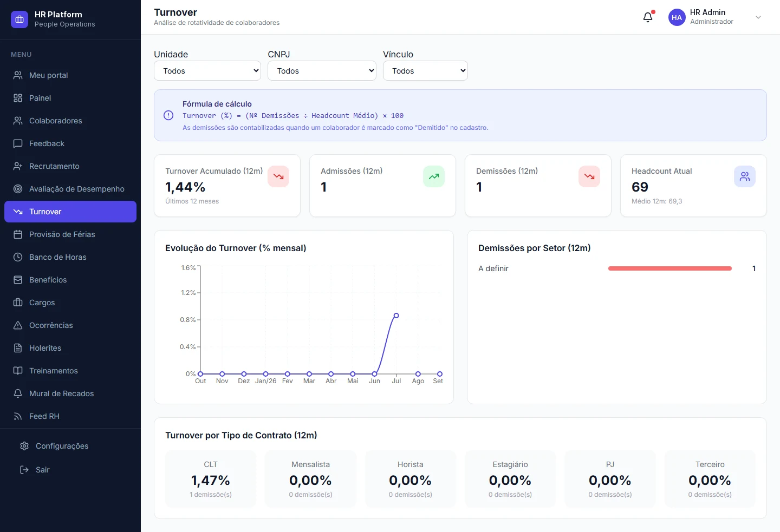Click the Painel grid icon in sidebar
The height and width of the screenshot is (532, 780).
pyautogui.click(x=18, y=98)
